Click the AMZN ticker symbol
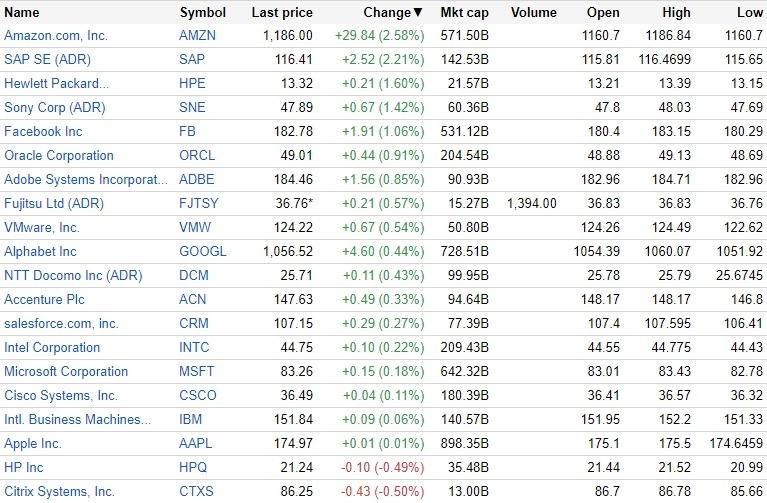Screen dimensions: 767x503 (198, 35)
